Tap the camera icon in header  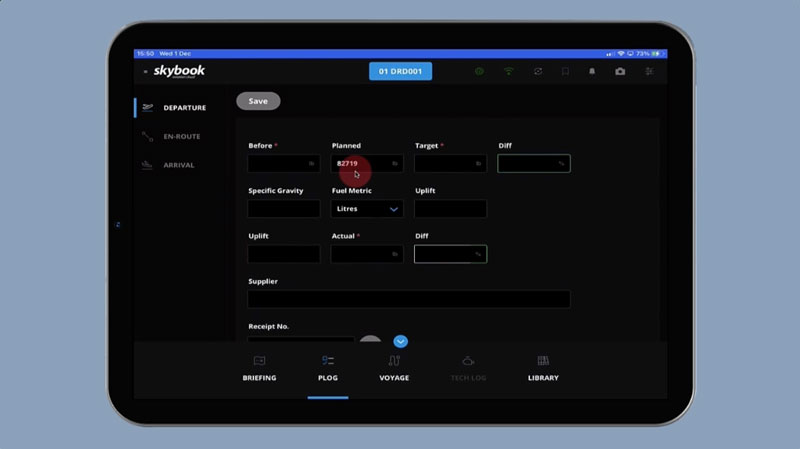pyautogui.click(x=620, y=72)
